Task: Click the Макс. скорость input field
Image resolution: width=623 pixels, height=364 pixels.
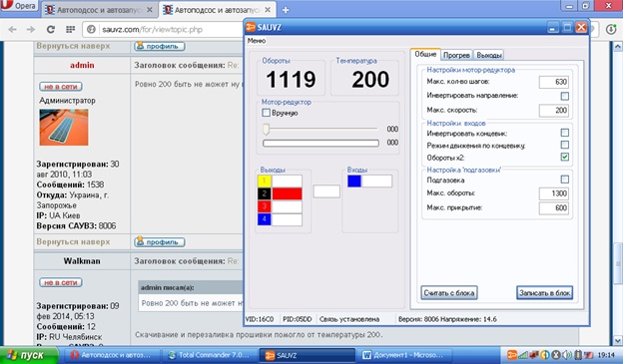Action: pyautogui.click(x=554, y=111)
